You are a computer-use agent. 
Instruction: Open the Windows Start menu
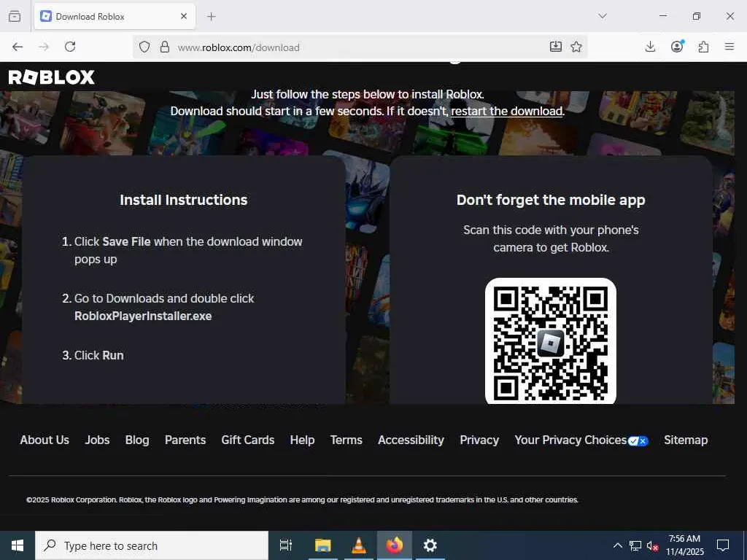coord(18,545)
